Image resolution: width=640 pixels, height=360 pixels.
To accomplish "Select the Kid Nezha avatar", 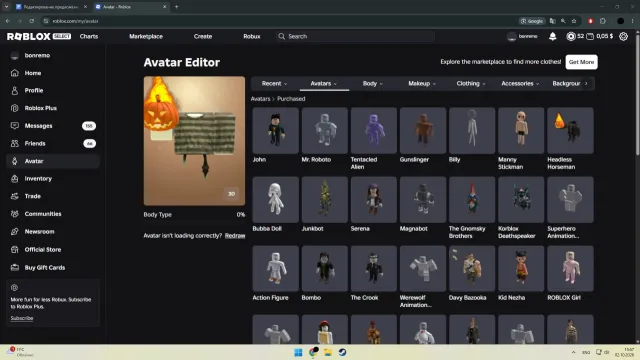I will click(x=521, y=269).
